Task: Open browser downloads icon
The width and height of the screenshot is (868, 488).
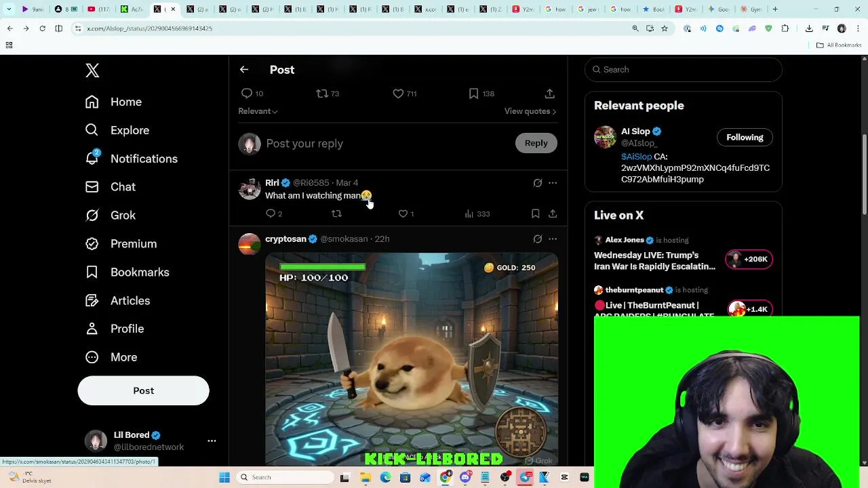Action: pyautogui.click(x=809, y=28)
